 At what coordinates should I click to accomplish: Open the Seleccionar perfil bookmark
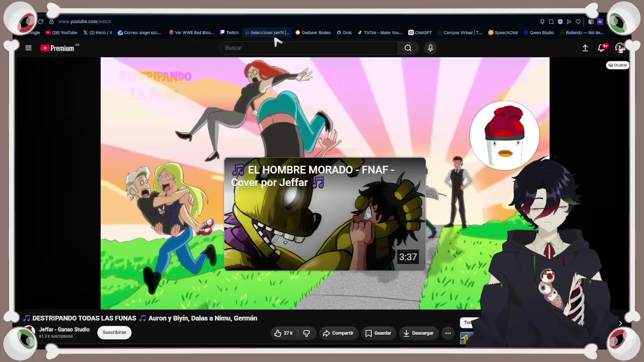tap(267, 33)
